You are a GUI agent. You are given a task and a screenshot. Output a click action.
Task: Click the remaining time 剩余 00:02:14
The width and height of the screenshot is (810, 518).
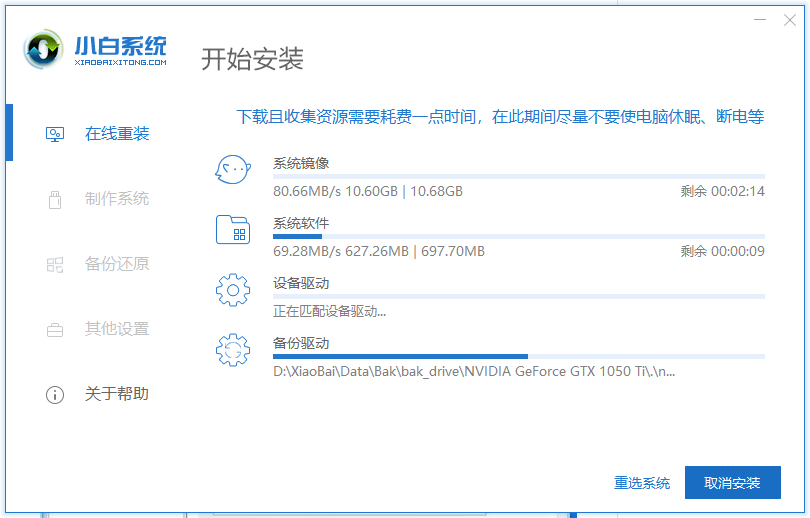pos(722,192)
